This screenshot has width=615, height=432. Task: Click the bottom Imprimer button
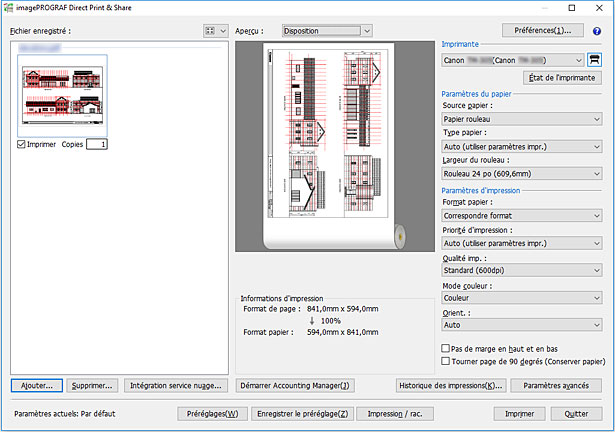518,412
